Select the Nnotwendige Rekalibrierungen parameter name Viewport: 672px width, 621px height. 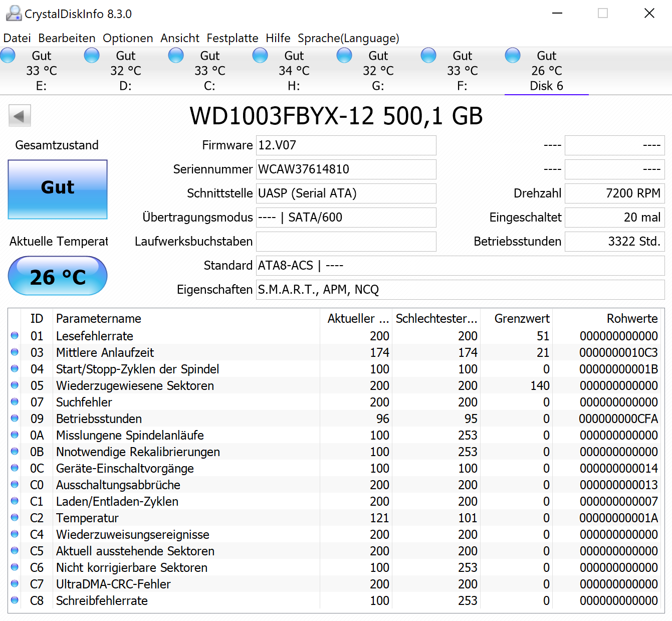tap(138, 452)
